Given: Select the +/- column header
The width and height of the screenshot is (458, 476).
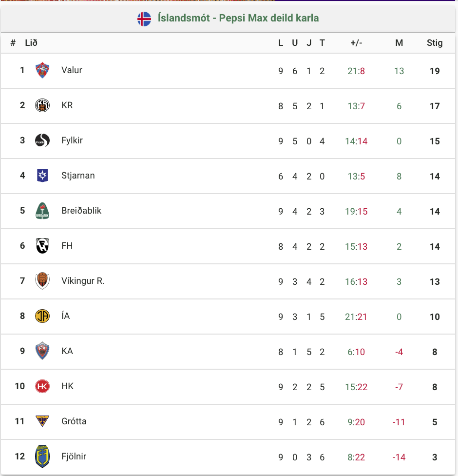Looking at the screenshot, I should point(356,43).
